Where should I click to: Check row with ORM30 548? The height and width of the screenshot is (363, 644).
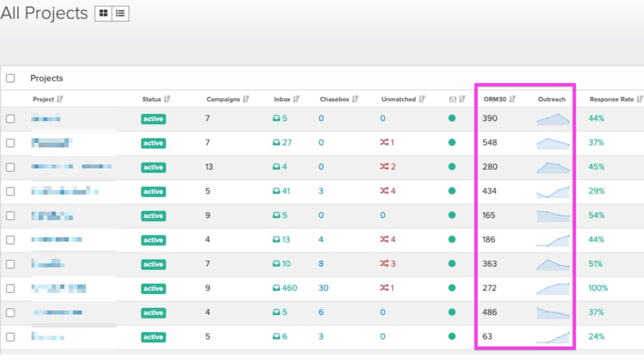10,143
